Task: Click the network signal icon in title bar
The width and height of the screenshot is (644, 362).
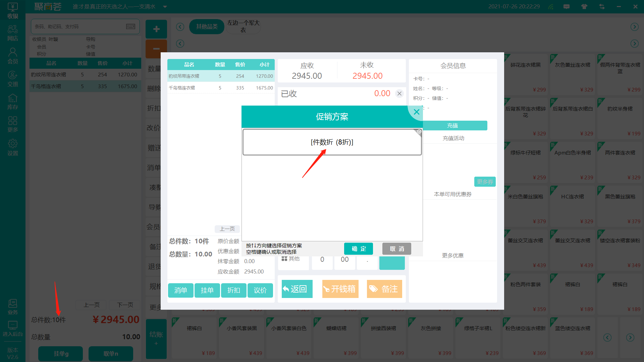Action: point(551,7)
